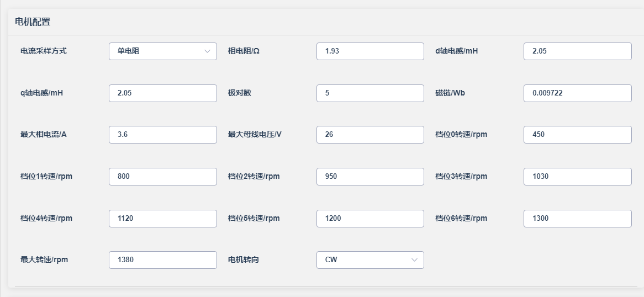Select the 最大相电流/A input field
Screen dimensions: 644x297
pyautogui.click(x=162, y=135)
